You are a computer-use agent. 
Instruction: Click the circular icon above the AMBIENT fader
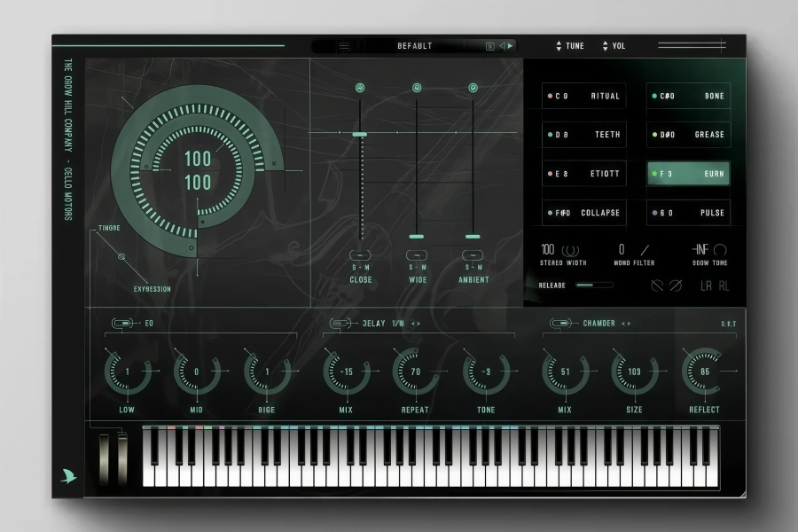point(473,88)
